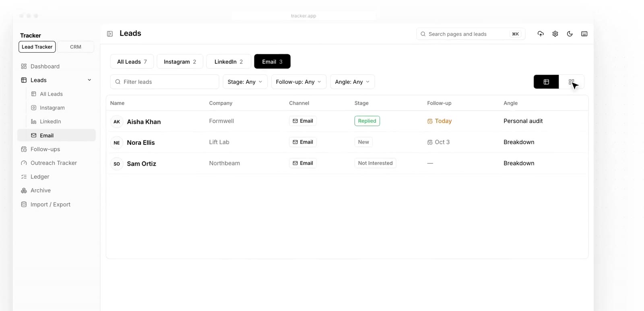This screenshot has width=644, height=311.
Task: Click the Replied stage badge
Action: pyautogui.click(x=367, y=121)
